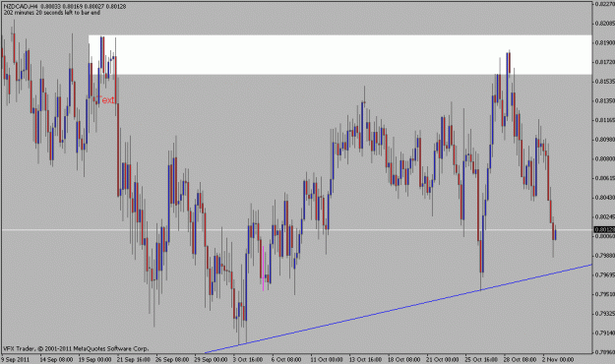615x364 pixels.
Task: Click the '25 Oct 16:00' time label
Action: point(481,360)
